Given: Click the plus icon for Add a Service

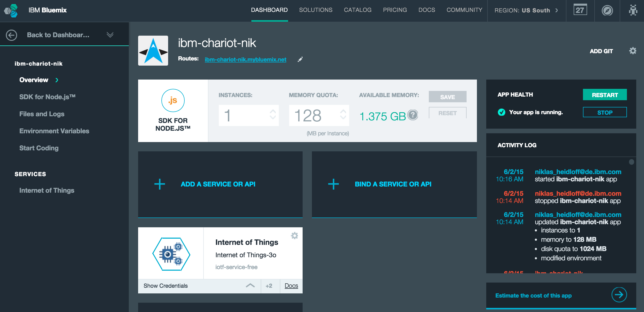Looking at the screenshot, I should click(160, 184).
